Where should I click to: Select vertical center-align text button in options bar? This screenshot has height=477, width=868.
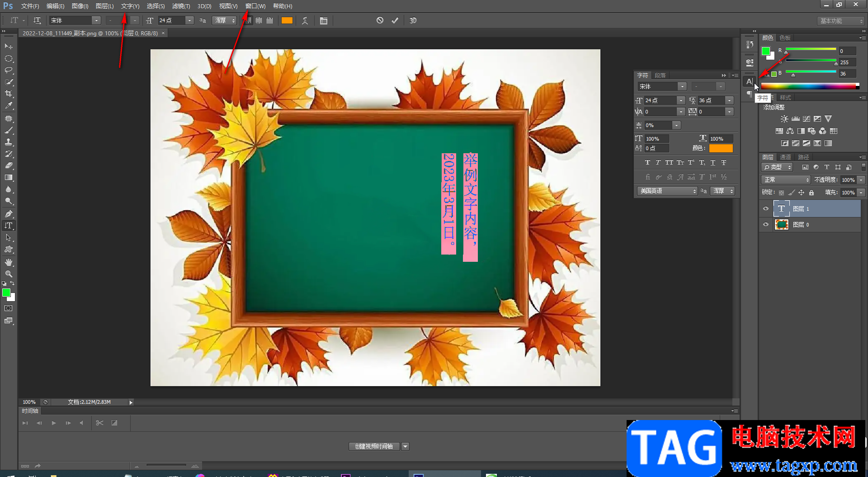coord(259,20)
